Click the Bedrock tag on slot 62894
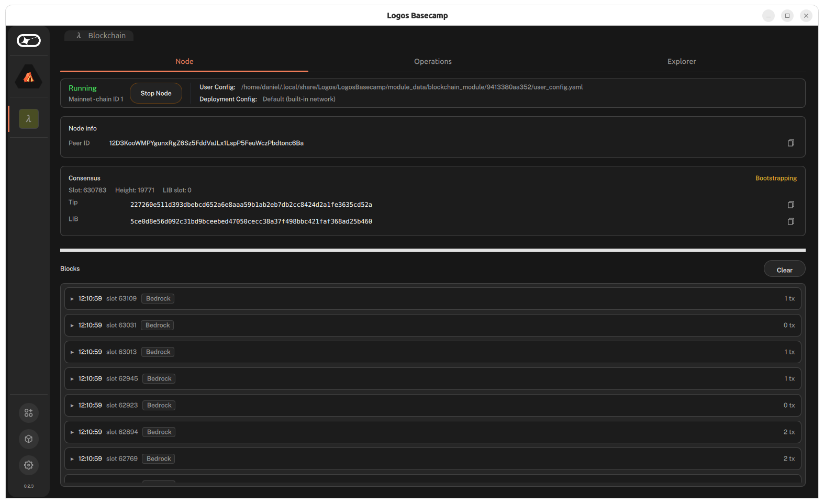The image size is (824, 504). click(x=159, y=432)
